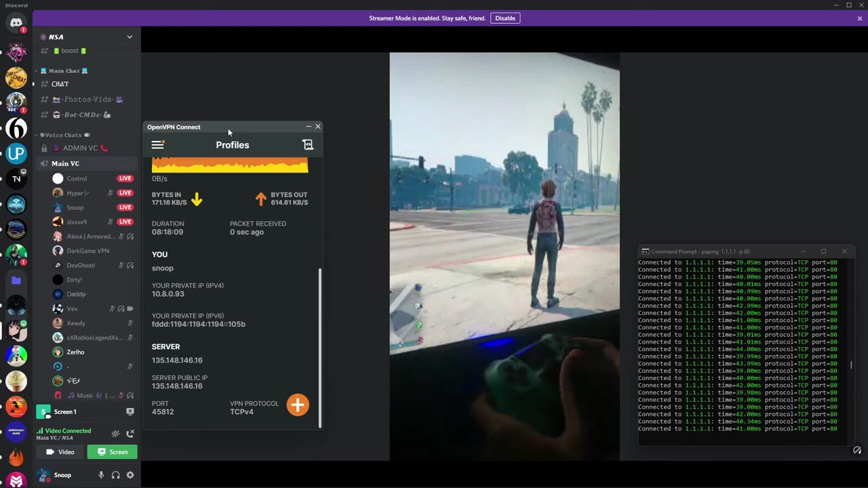Stop streaming Screen 1 icon

(x=130, y=411)
